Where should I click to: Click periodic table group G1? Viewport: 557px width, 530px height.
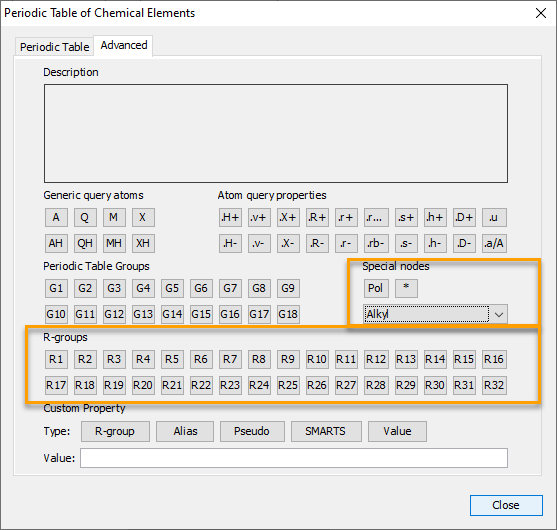click(56, 288)
